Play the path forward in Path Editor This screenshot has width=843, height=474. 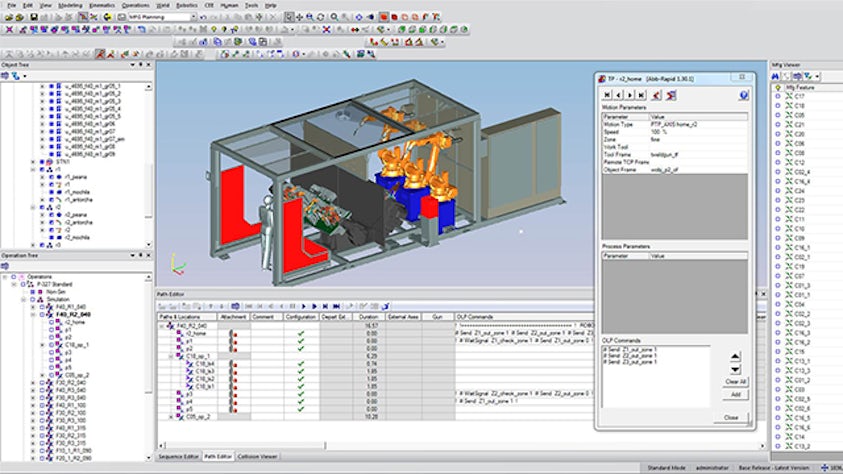[x=304, y=306]
